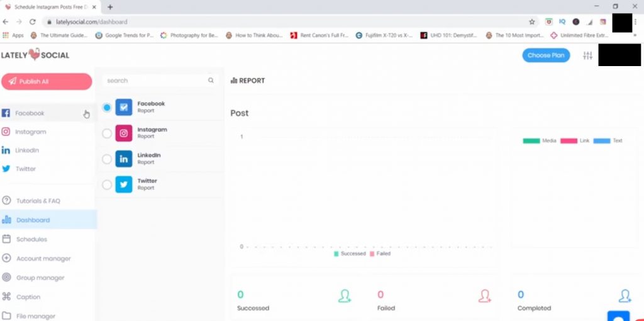Click the Twitter bird icon in left sidebar
This screenshot has height=321, width=644.
[x=6, y=169]
